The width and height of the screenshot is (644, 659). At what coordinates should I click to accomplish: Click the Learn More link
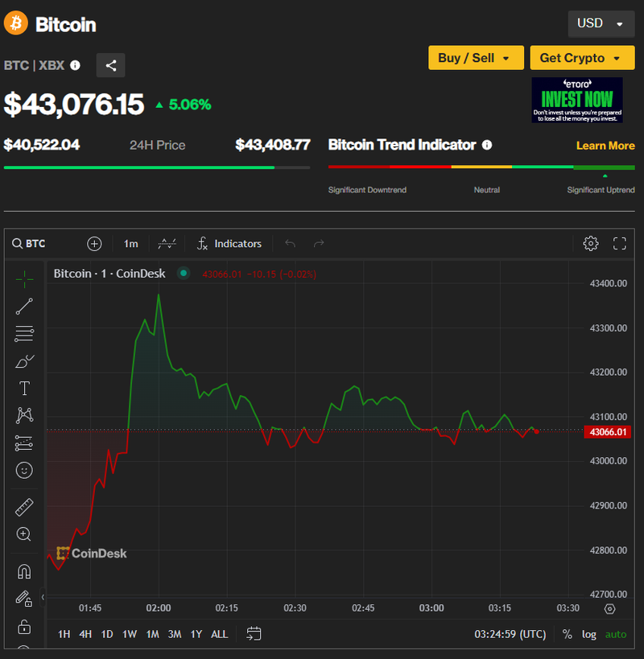605,146
